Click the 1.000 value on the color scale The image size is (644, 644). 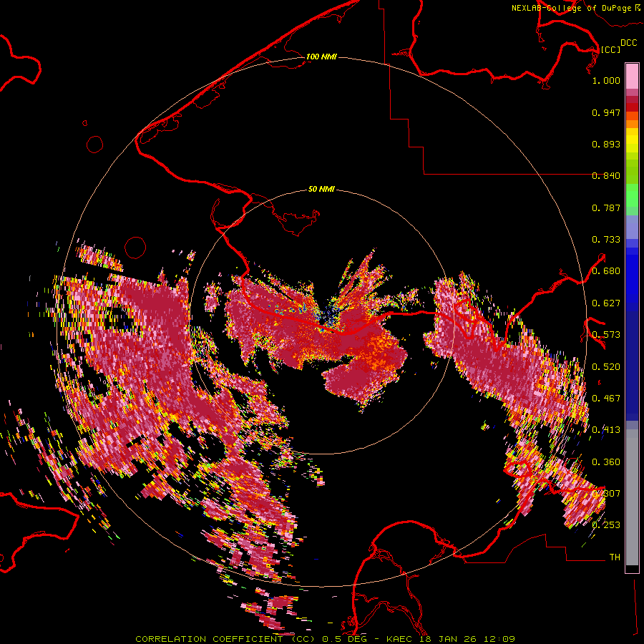(606, 80)
